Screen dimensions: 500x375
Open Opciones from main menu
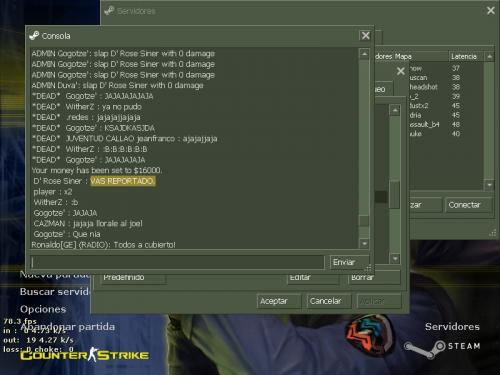pos(43,309)
